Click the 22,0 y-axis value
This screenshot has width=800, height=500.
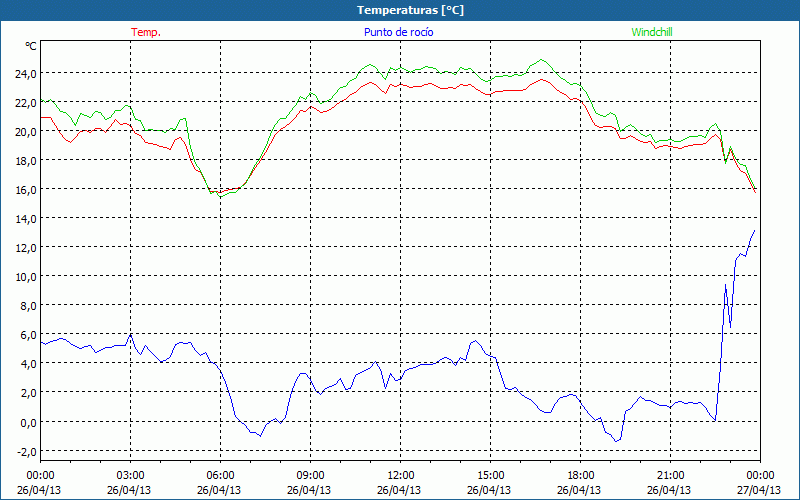(25, 103)
